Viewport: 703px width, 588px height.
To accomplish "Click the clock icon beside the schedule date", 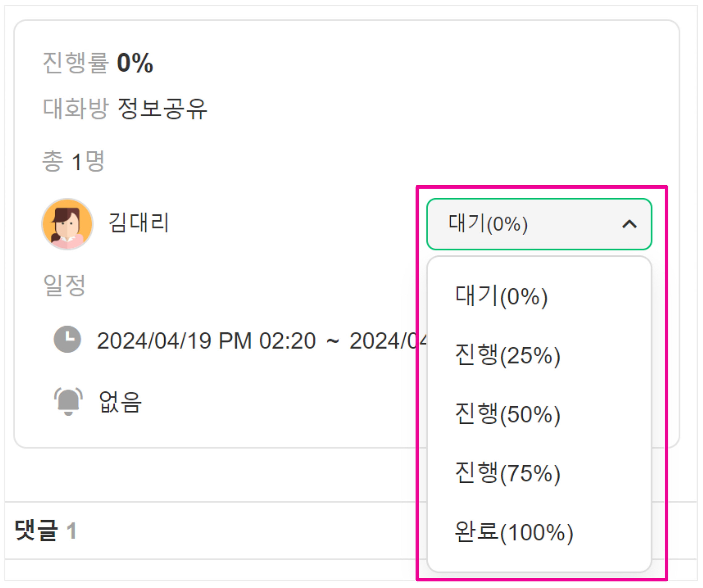I will click(67, 339).
